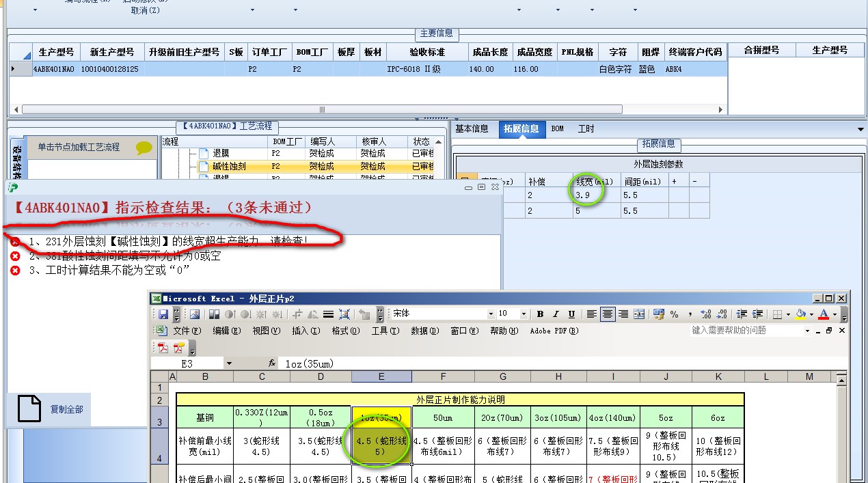This screenshot has width=868, height=483.
Task: Apply percent style in Excel toolbar
Action: point(674,314)
